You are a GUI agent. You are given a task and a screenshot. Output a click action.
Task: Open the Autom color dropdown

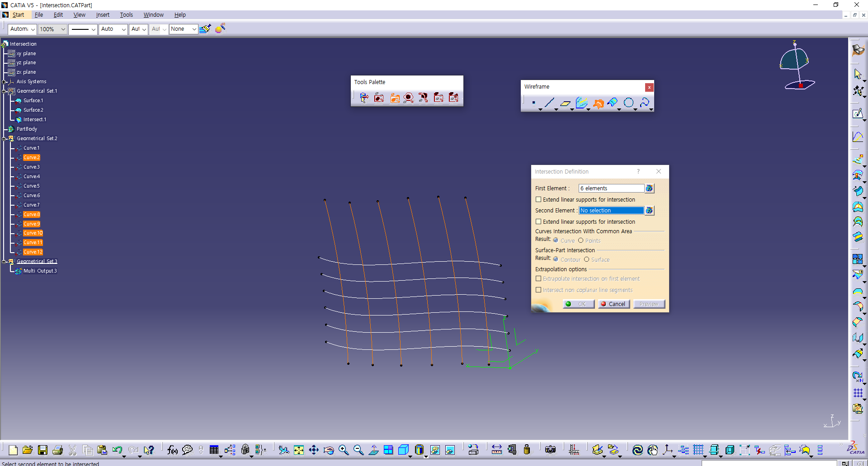coord(22,29)
